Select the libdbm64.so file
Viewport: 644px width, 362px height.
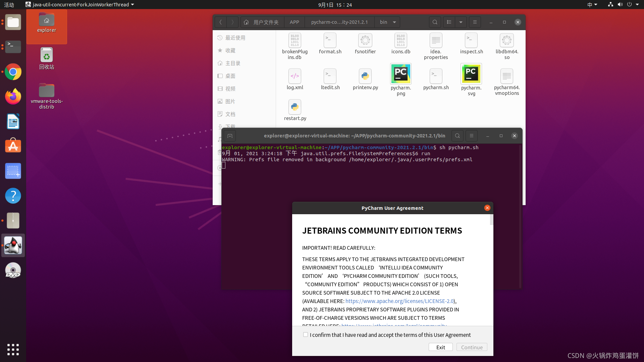pos(506,46)
